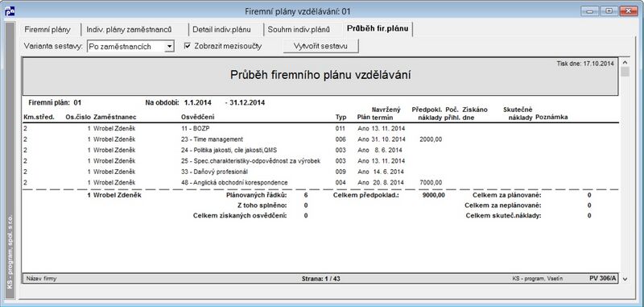Click the report title Průběh firemního plánu vzdělávání
Image resolution: width=644 pixels, height=307 pixels.
click(x=320, y=75)
